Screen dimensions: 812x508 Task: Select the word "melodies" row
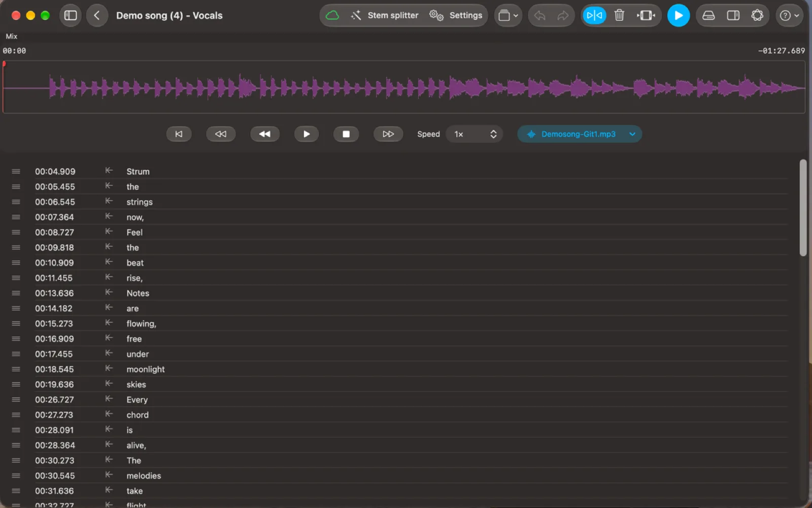144,475
